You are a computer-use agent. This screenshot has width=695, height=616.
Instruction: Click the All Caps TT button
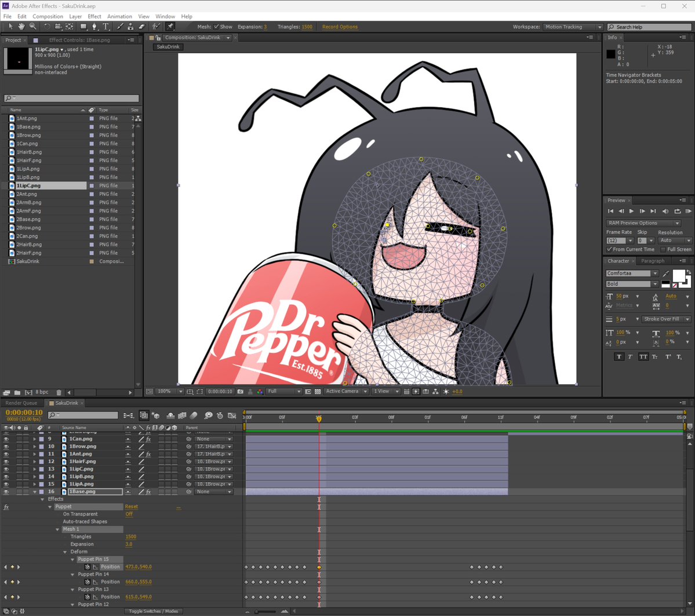(x=643, y=357)
